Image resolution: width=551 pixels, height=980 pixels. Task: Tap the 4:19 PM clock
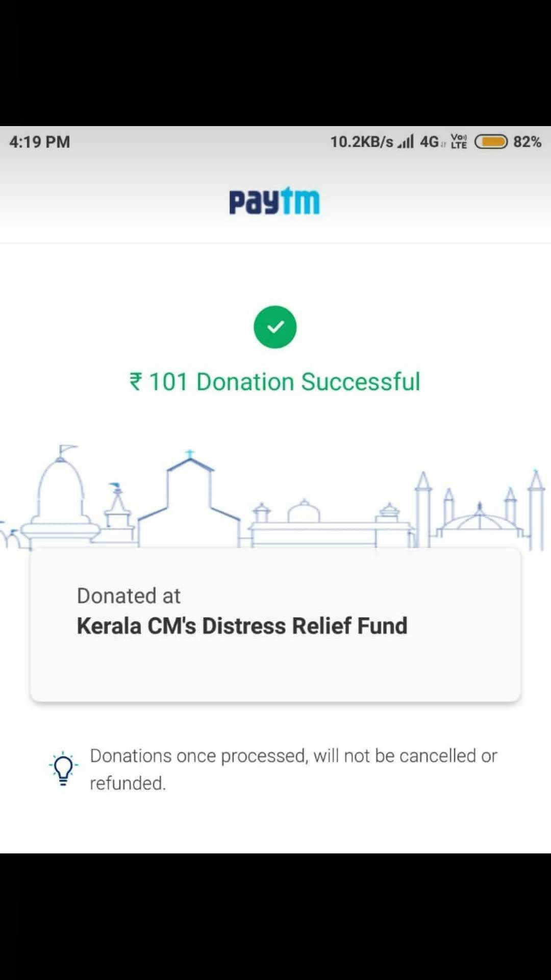pos(40,141)
